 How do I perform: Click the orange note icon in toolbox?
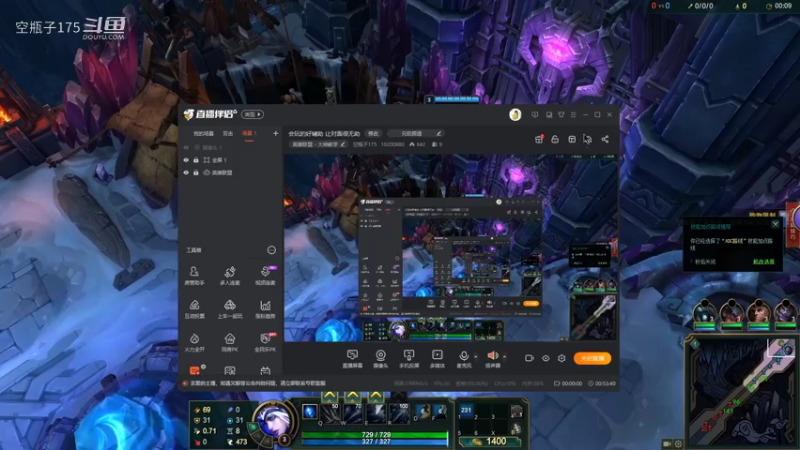194,370
